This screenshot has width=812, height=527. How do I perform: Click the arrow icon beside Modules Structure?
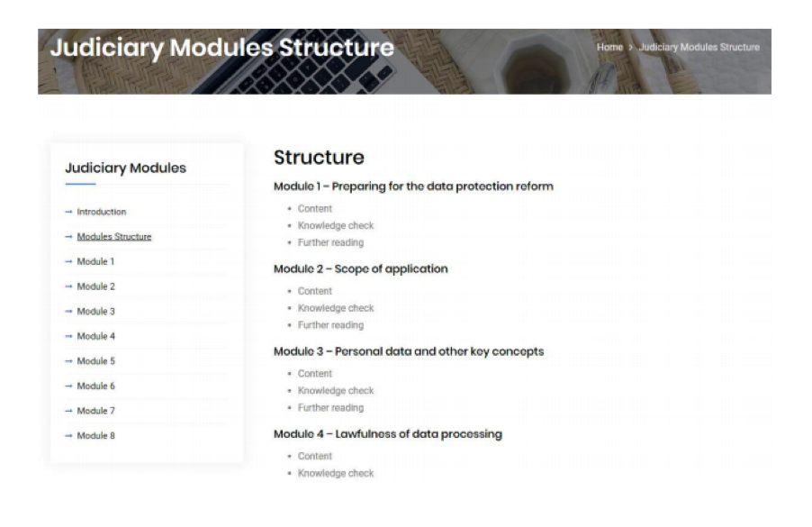coord(69,237)
